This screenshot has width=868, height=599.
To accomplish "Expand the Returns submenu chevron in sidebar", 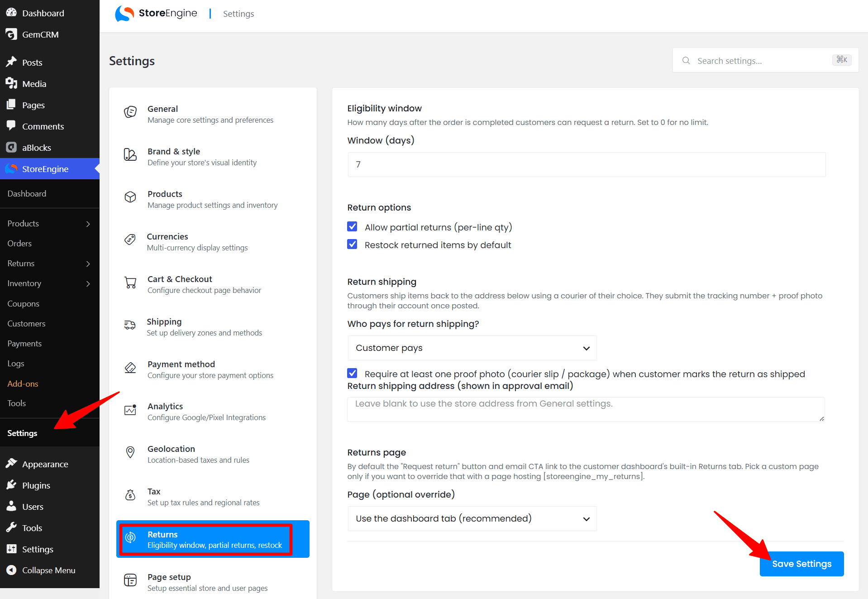I will coord(88,264).
